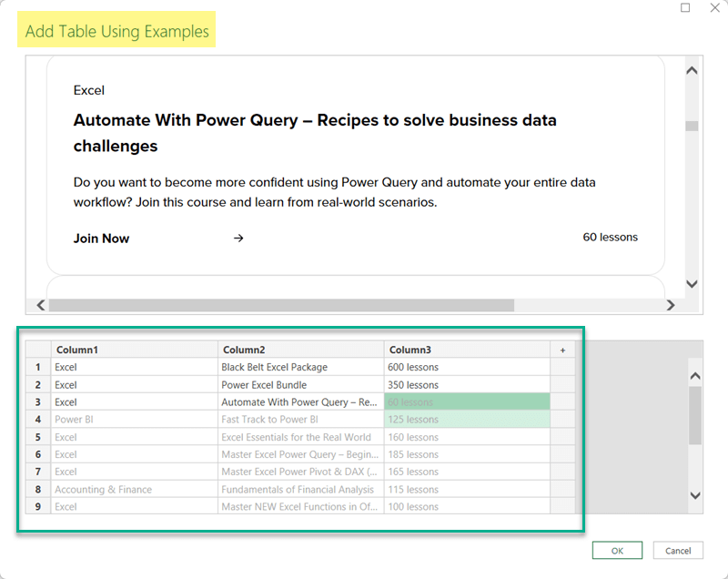Click the preview pane vertical scrollbar thumb

692,126
